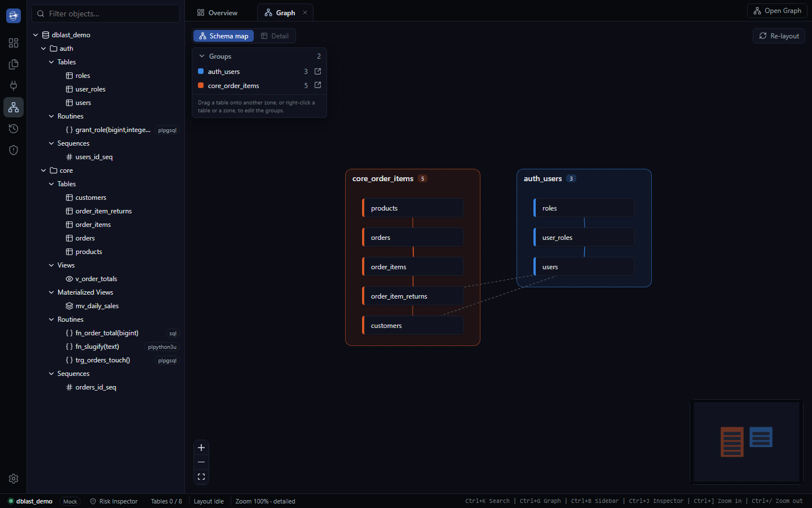Click the fit-to-screen icon
The width and height of the screenshot is (812, 508).
[x=201, y=477]
